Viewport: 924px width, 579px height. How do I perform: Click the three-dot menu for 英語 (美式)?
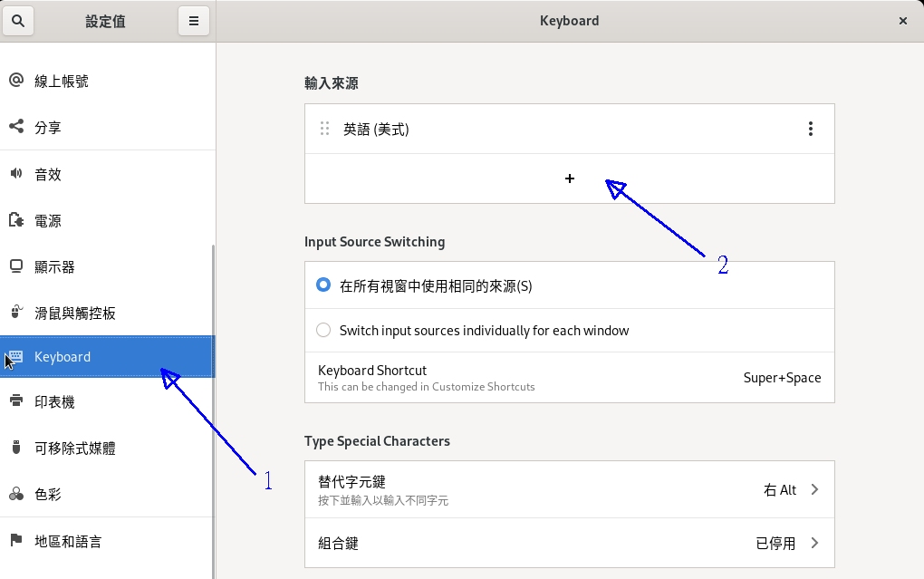click(x=810, y=130)
